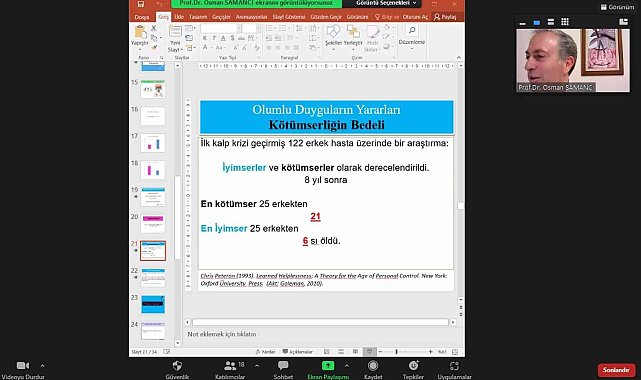This screenshot has height=380, width=641.
Task: Click the Format Painter brush icon
Action: pyautogui.click(x=154, y=48)
